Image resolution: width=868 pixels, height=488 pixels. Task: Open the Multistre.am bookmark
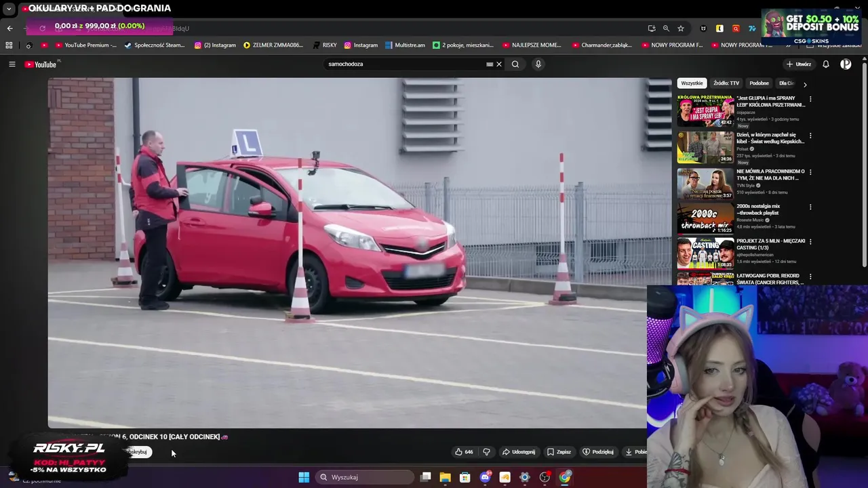pyautogui.click(x=405, y=45)
